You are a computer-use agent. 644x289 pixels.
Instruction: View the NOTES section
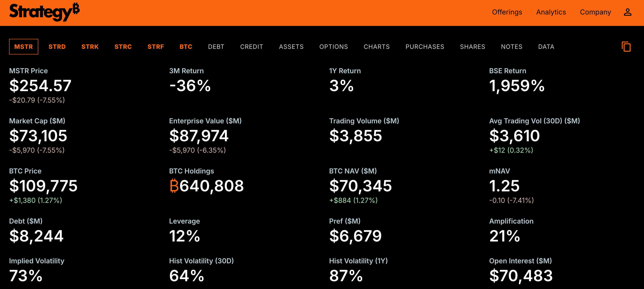[x=512, y=46]
